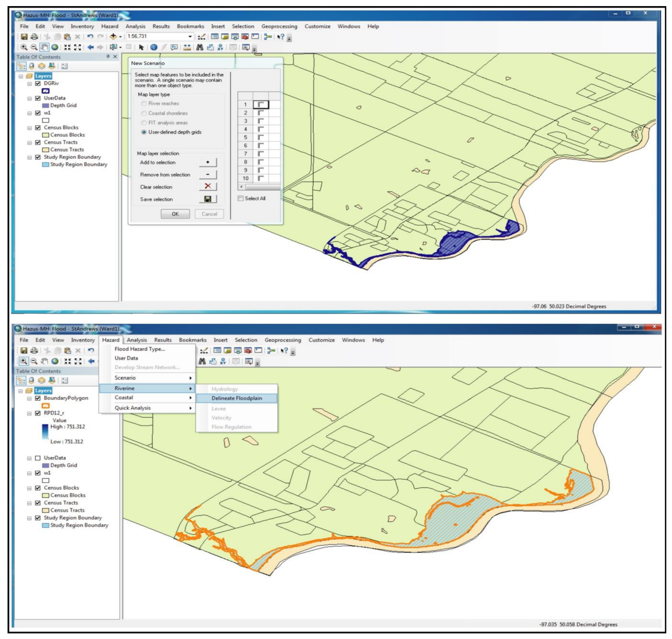The image size is (672, 639).
Task: Choose Delineate Floodplain from Riverine submenu
Action: pos(237,398)
